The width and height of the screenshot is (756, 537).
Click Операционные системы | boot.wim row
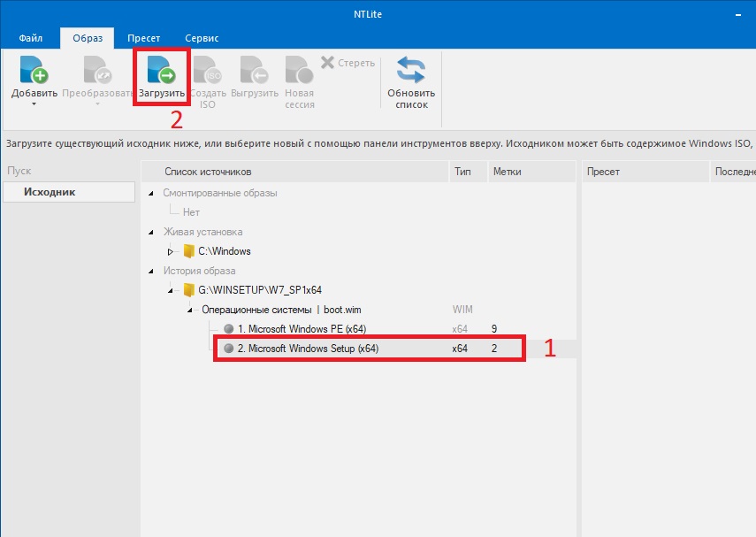pos(281,310)
